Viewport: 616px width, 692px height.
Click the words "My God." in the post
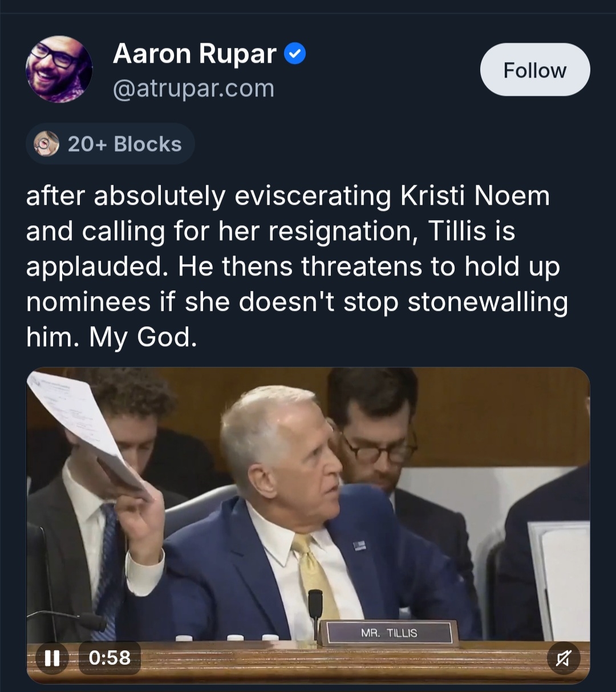click(143, 338)
